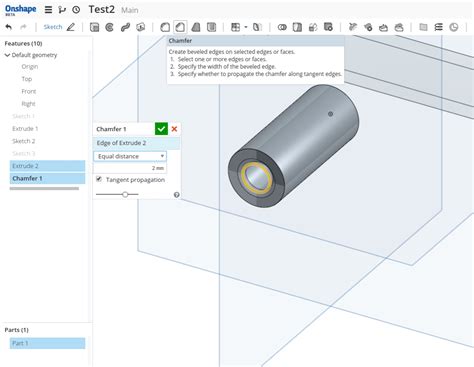The image size is (474, 367).
Task: Select the Shell tool
Action: pos(211,27)
